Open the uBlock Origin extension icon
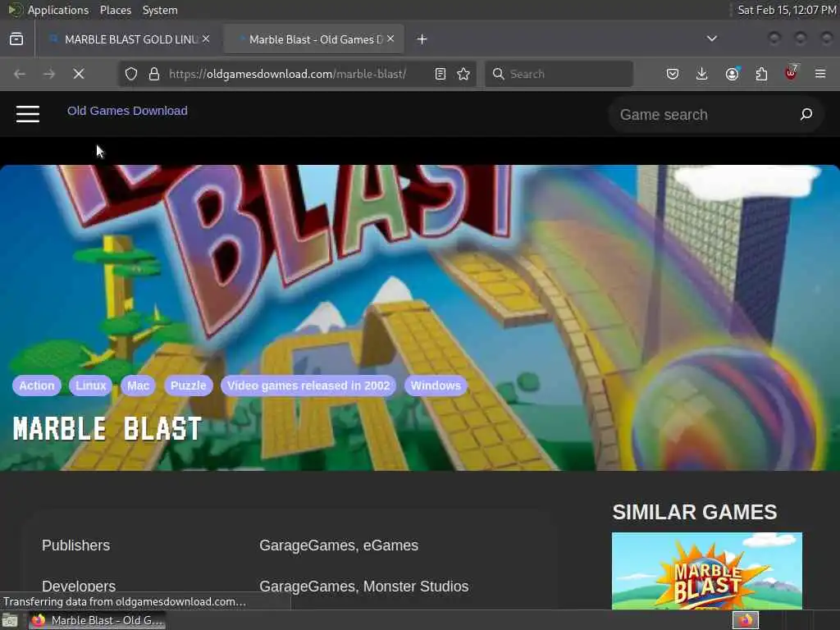840x630 pixels. pos(792,73)
